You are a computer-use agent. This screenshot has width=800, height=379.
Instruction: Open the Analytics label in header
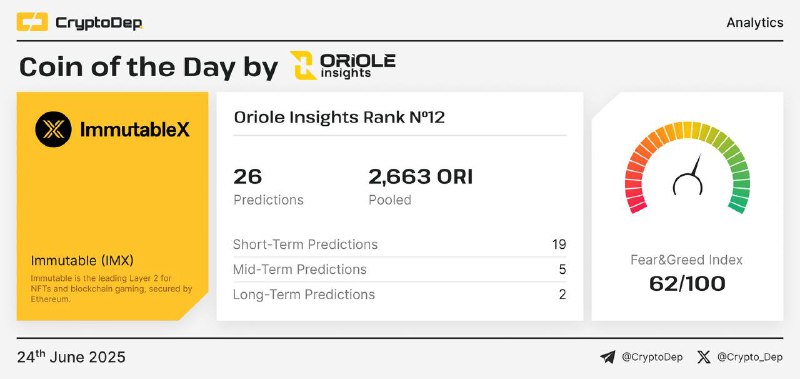(755, 22)
